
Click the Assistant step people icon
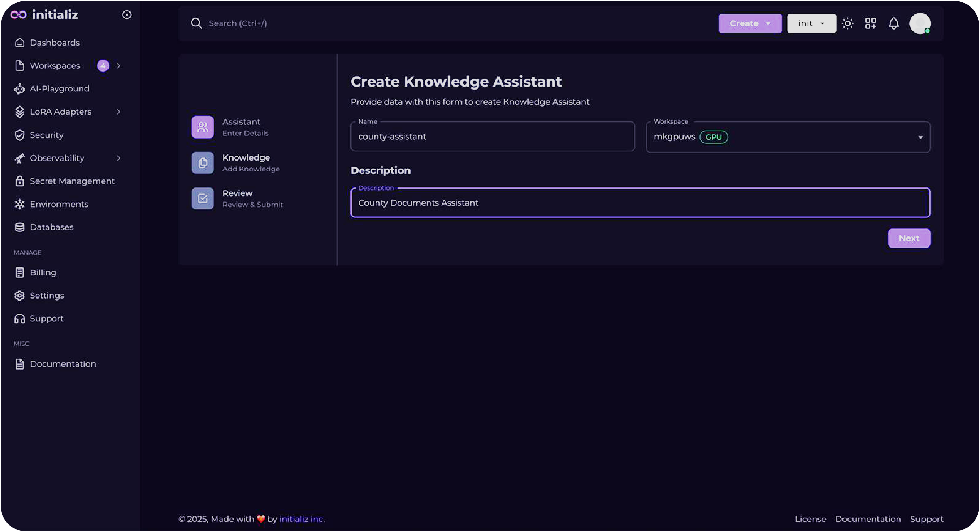pyautogui.click(x=203, y=127)
